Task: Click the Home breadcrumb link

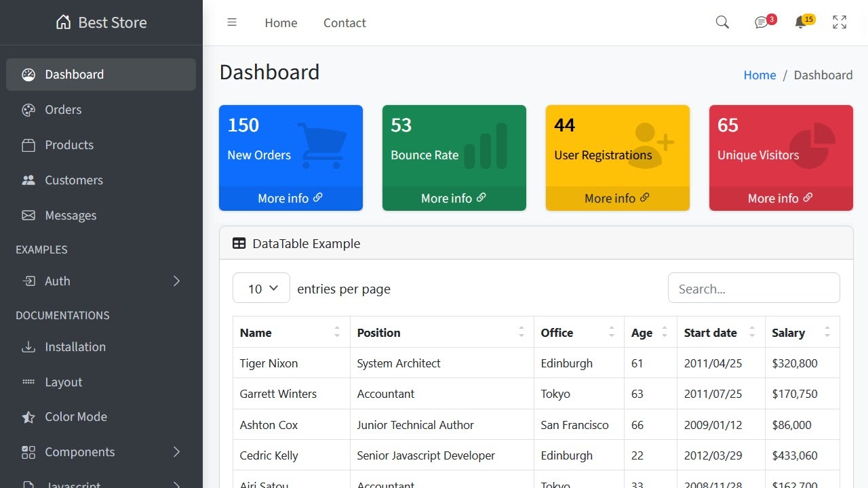Action: (759, 75)
